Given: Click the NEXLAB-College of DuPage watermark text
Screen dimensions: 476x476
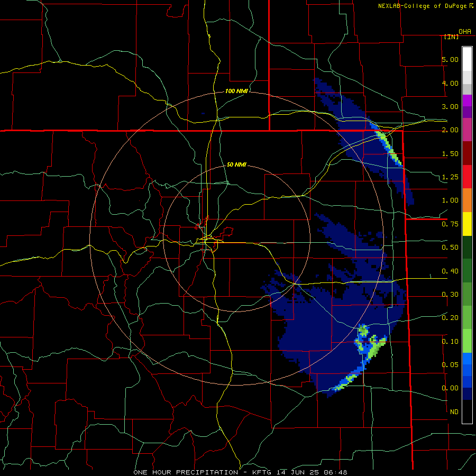Looking at the screenshot, I should (423, 6).
